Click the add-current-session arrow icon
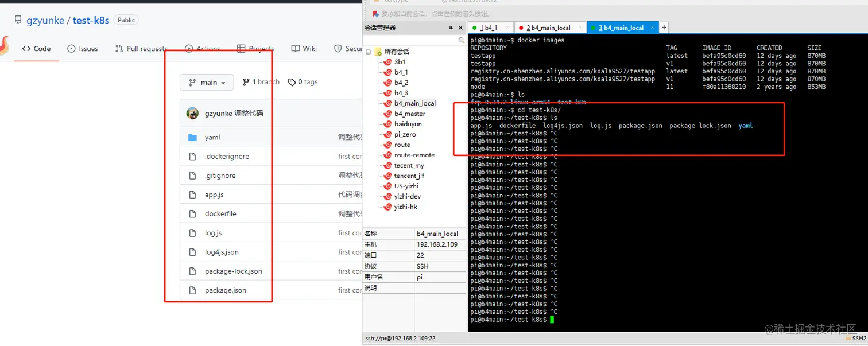Viewport: 868px width, 346px height. [375, 13]
